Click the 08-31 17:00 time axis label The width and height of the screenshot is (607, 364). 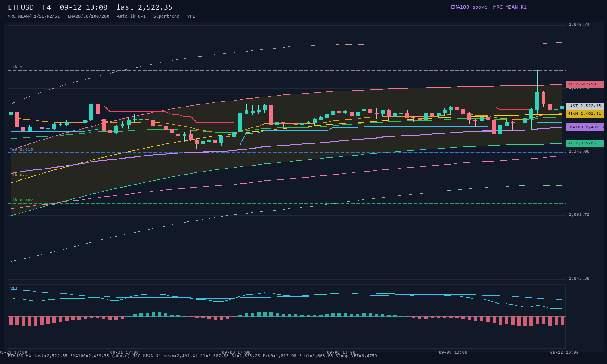[124, 352]
